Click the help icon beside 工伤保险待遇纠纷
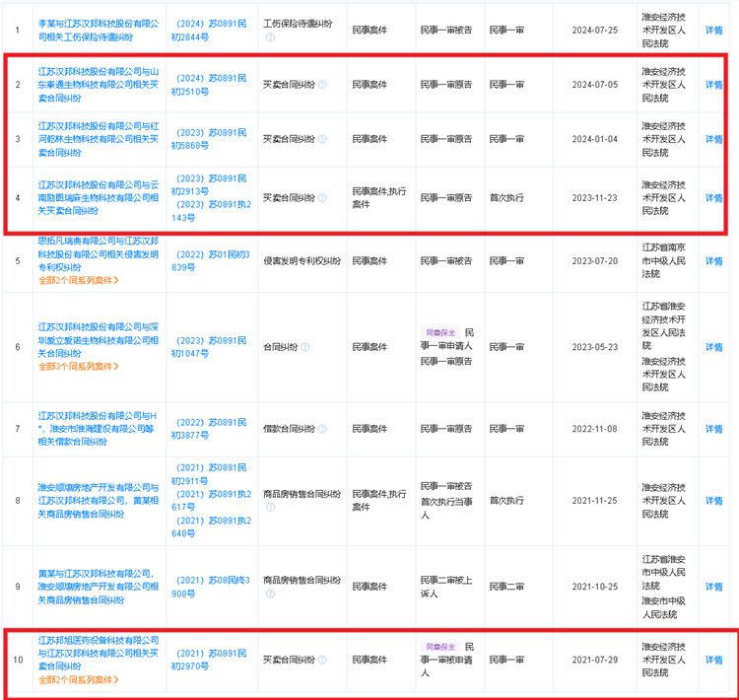 pos(270,37)
